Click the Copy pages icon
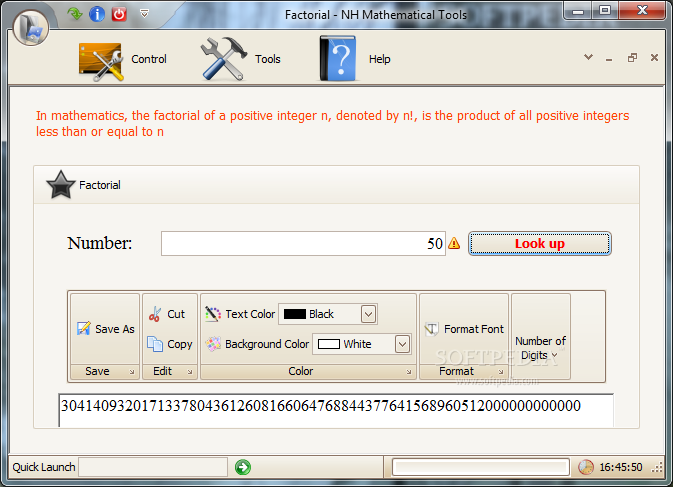673x487 pixels. (x=155, y=344)
